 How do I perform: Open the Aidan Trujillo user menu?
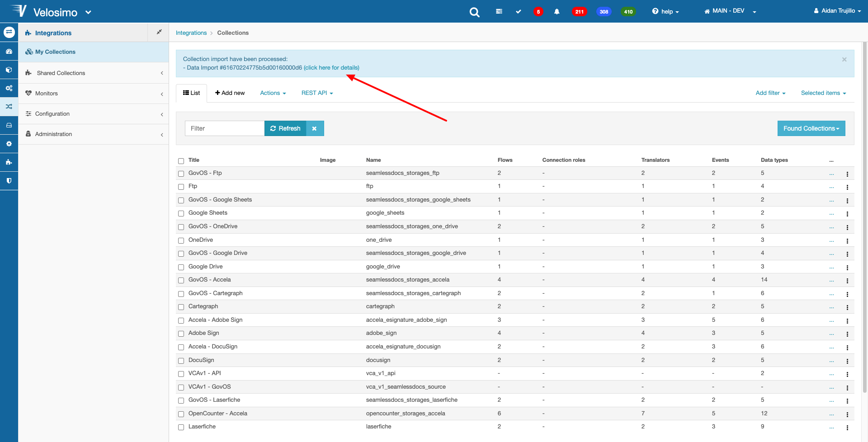tap(838, 11)
